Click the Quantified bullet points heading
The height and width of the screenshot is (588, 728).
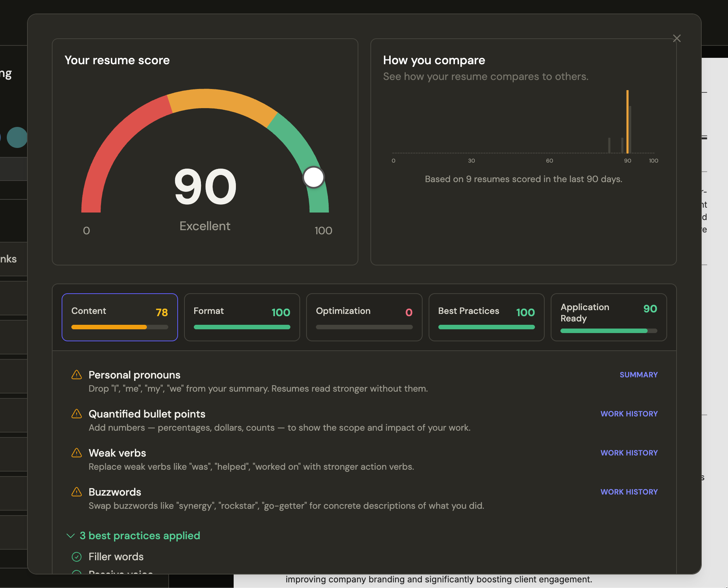tap(147, 414)
